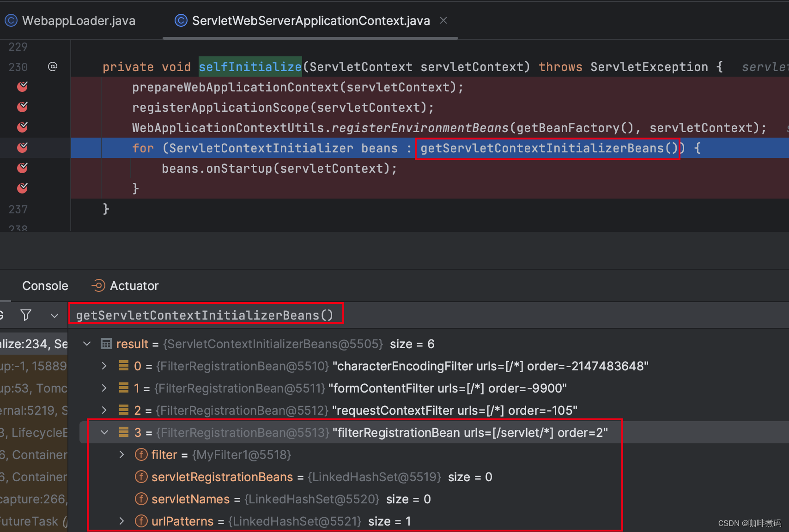Screen dimensions: 789x532
Task: Toggle breakpoint on prepareWebApplicationContext line
Action: coord(22,87)
